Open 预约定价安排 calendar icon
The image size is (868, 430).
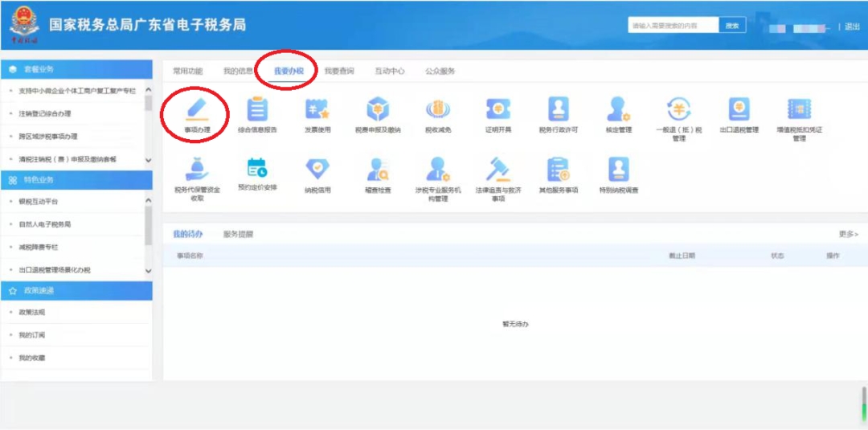click(x=257, y=170)
